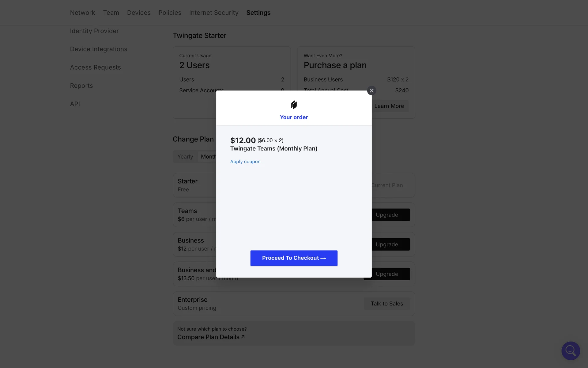The image size is (588, 368).
Task: Click the Apply coupon link
Action: [x=245, y=162]
